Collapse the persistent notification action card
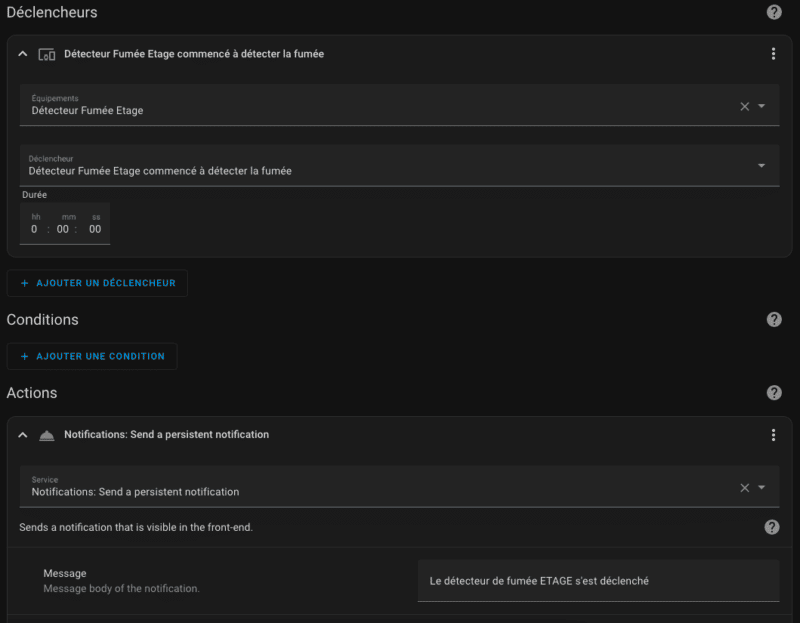The width and height of the screenshot is (800, 623). coord(23,435)
